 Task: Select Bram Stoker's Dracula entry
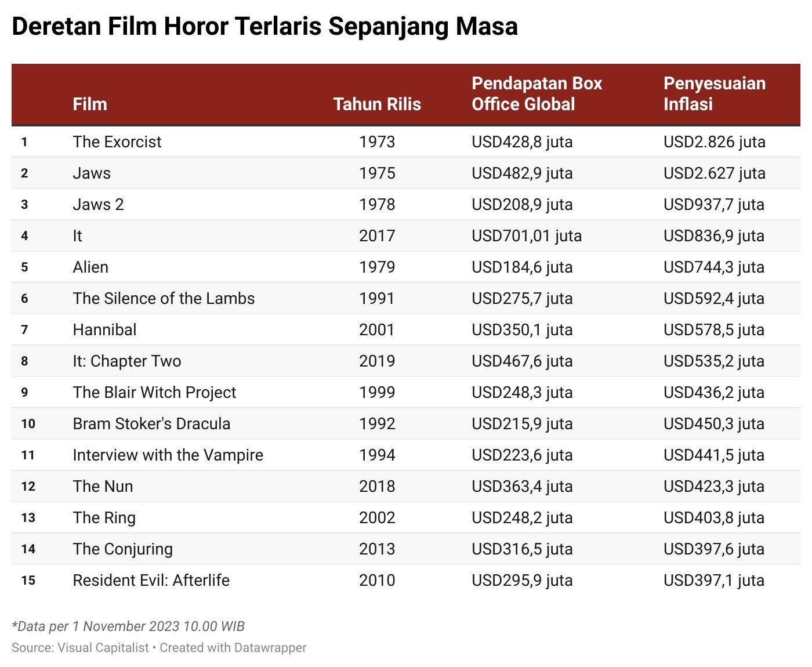151,424
